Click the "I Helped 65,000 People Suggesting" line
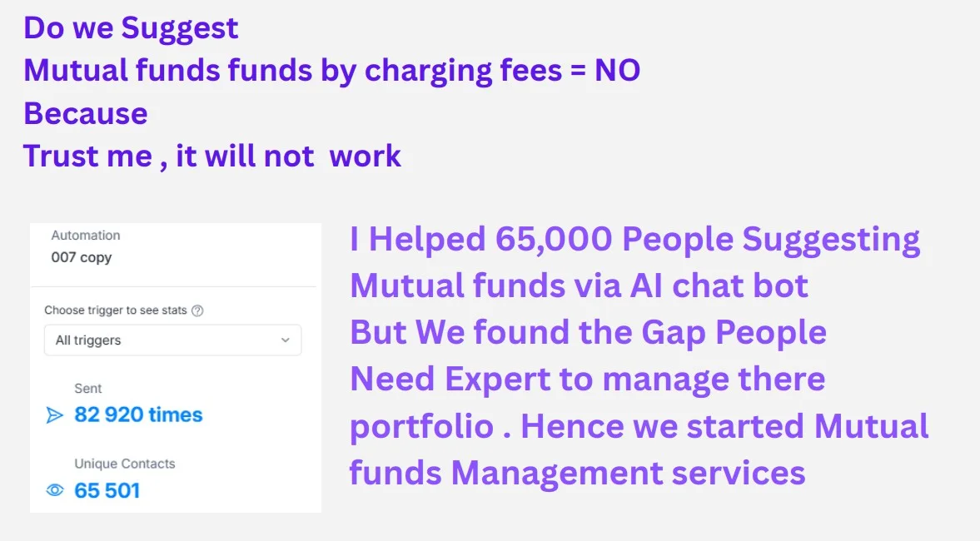 pyautogui.click(x=634, y=240)
